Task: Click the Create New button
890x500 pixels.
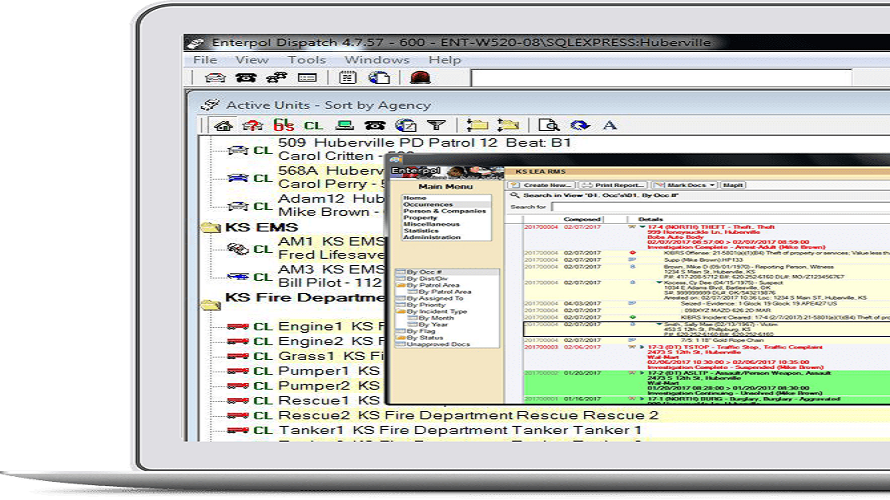Action: 542,185
